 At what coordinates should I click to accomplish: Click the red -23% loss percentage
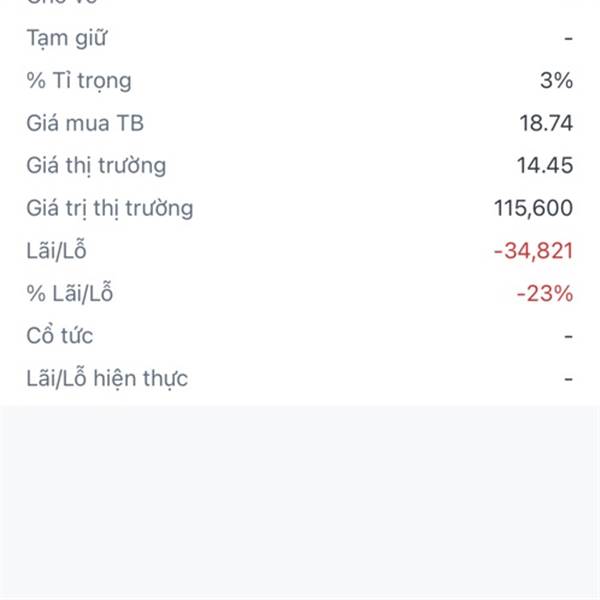coord(545,293)
